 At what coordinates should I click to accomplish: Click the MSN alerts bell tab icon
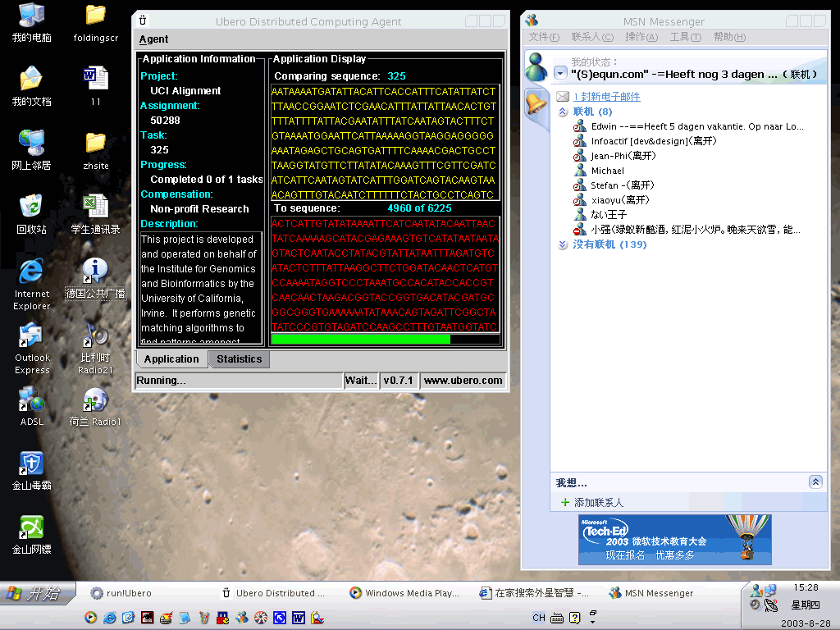(536, 103)
